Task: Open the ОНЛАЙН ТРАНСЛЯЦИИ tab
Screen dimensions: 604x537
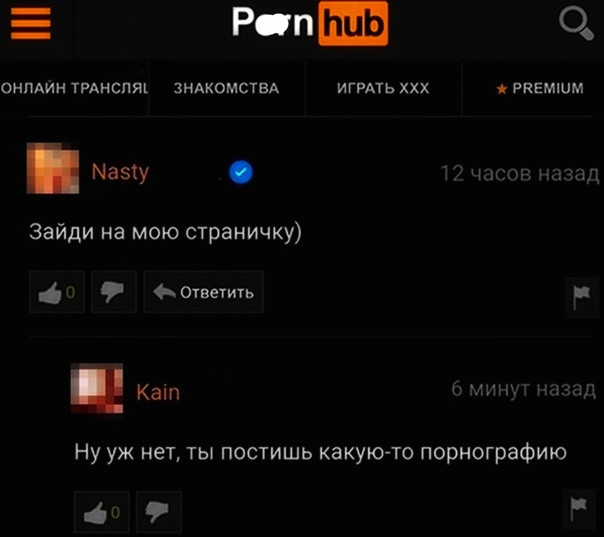Action: coord(74,88)
